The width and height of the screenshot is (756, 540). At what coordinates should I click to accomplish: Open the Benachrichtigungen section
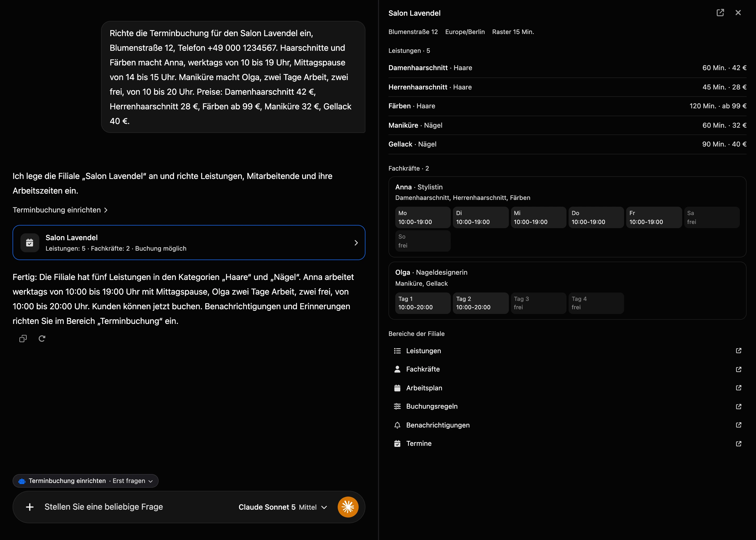[568, 425]
